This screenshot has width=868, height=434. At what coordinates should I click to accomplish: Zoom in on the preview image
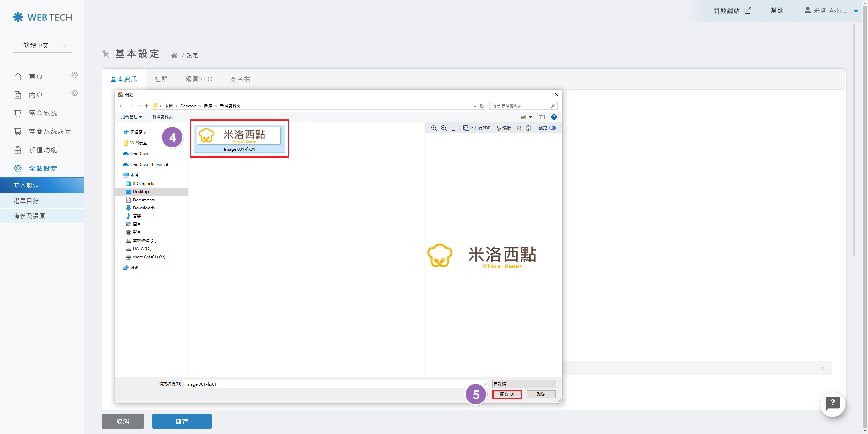[443, 128]
